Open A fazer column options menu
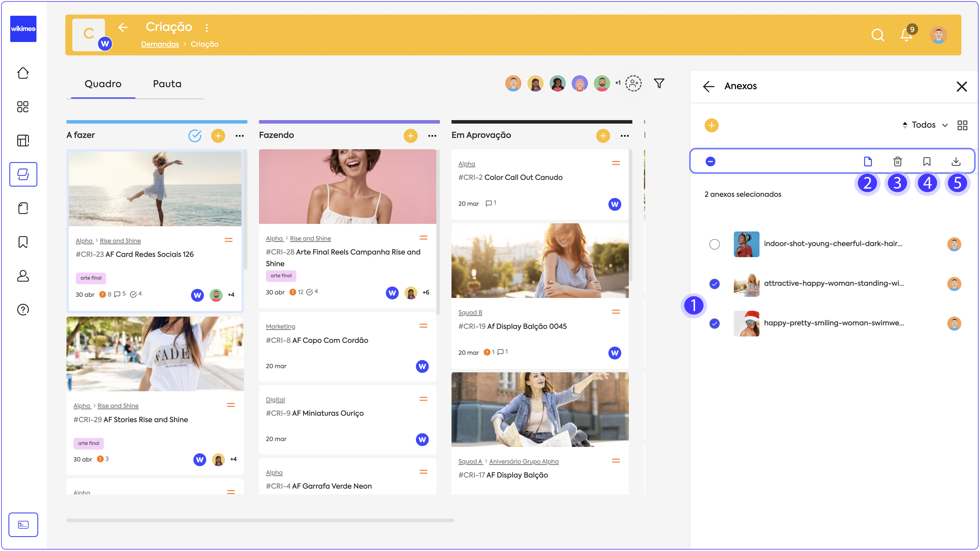The height and width of the screenshot is (551, 980). point(240,136)
